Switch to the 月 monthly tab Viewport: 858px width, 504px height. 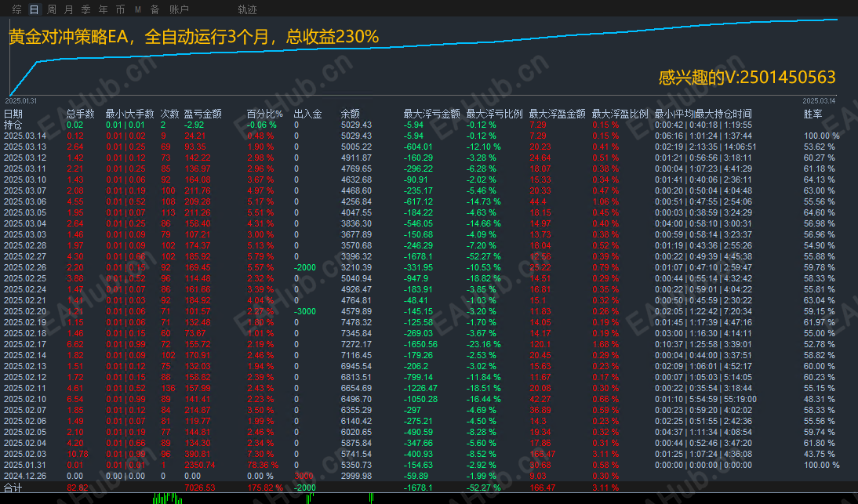point(68,9)
